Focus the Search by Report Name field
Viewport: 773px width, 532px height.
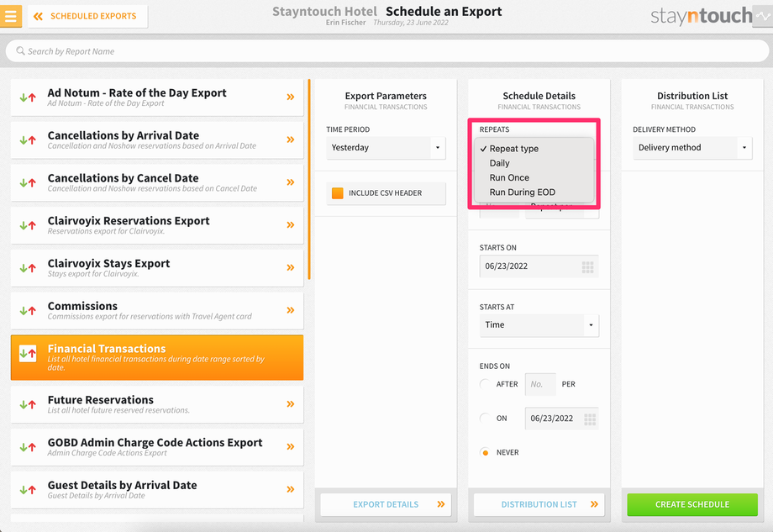pos(387,50)
